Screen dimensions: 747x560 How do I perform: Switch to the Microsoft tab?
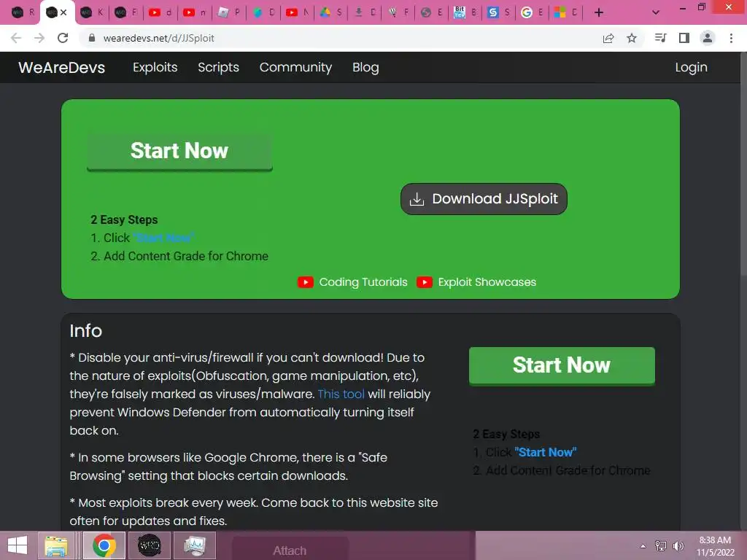pyautogui.click(x=565, y=13)
